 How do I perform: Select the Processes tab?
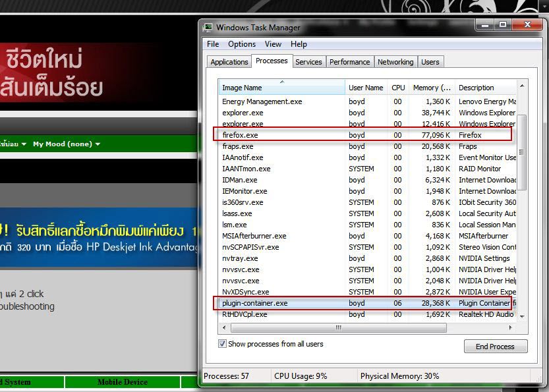pyautogui.click(x=272, y=61)
